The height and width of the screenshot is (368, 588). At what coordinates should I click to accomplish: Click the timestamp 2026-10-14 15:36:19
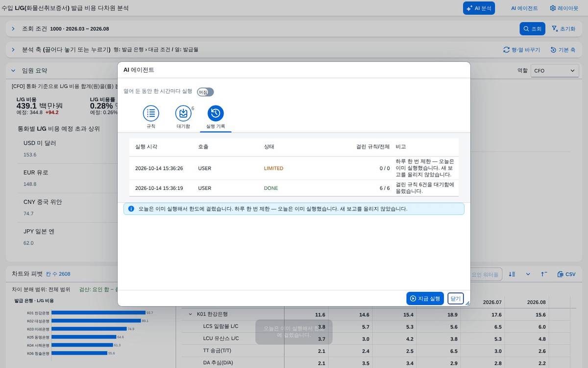click(x=159, y=188)
